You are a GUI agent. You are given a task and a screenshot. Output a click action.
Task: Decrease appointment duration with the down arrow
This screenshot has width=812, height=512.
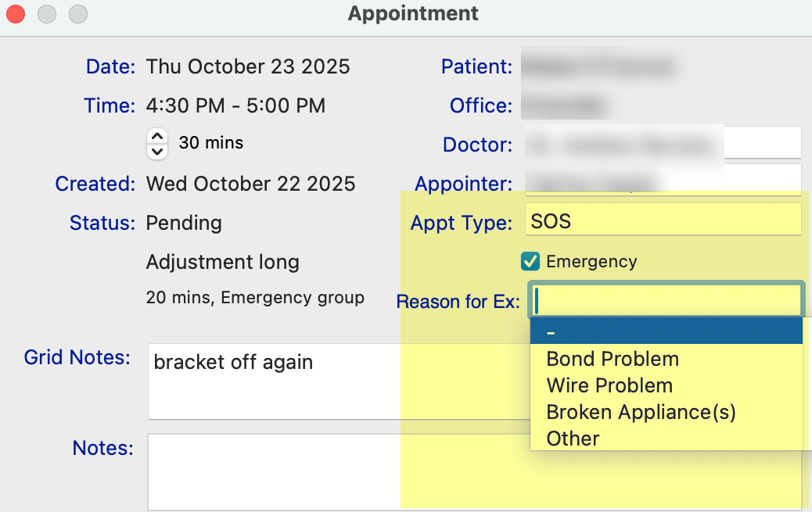point(158,150)
